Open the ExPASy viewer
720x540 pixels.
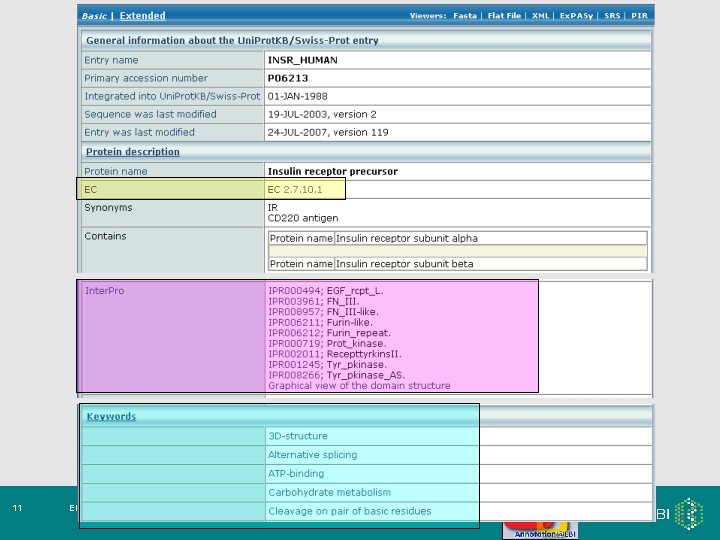point(576,16)
